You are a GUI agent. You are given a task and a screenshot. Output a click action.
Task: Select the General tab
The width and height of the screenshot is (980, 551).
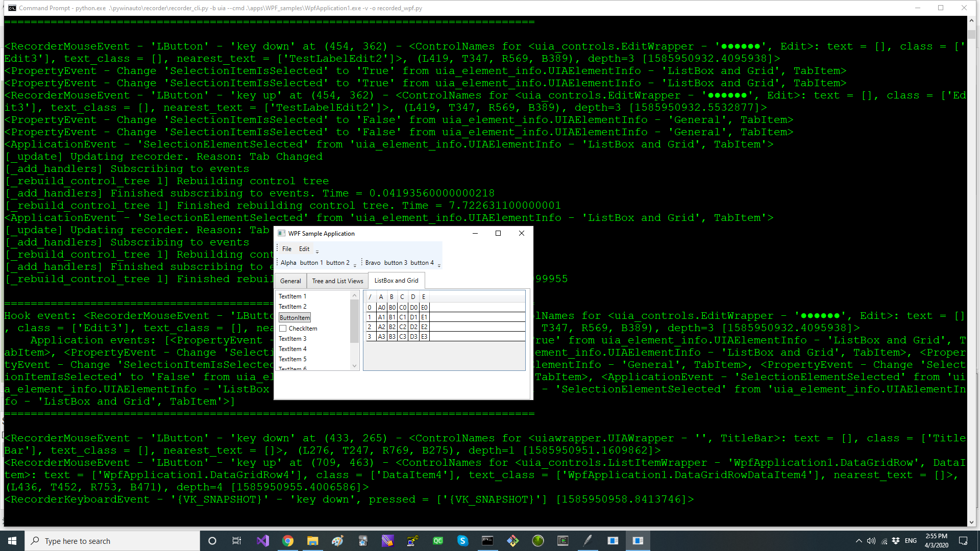click(x=290, y=281)
